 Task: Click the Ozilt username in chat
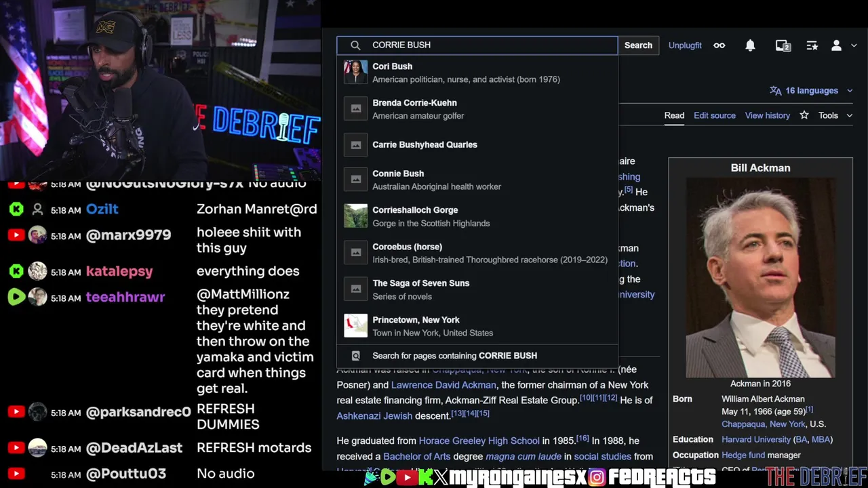102,209
